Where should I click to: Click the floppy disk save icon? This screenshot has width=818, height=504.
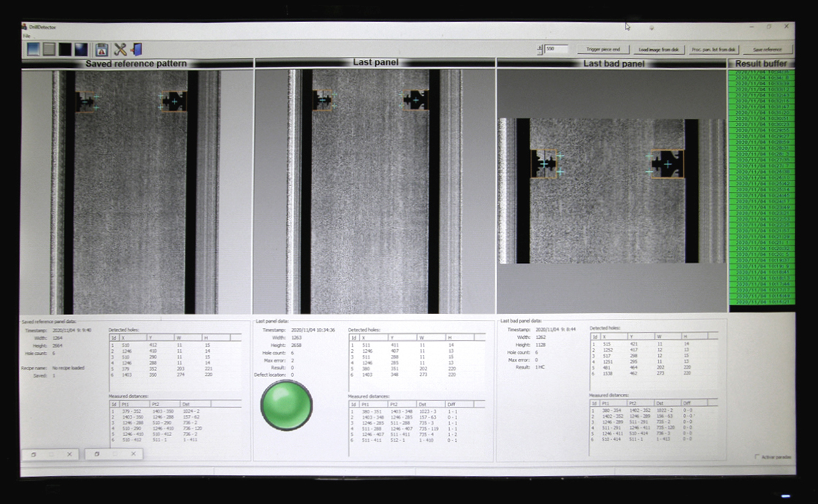coord(102,50)
